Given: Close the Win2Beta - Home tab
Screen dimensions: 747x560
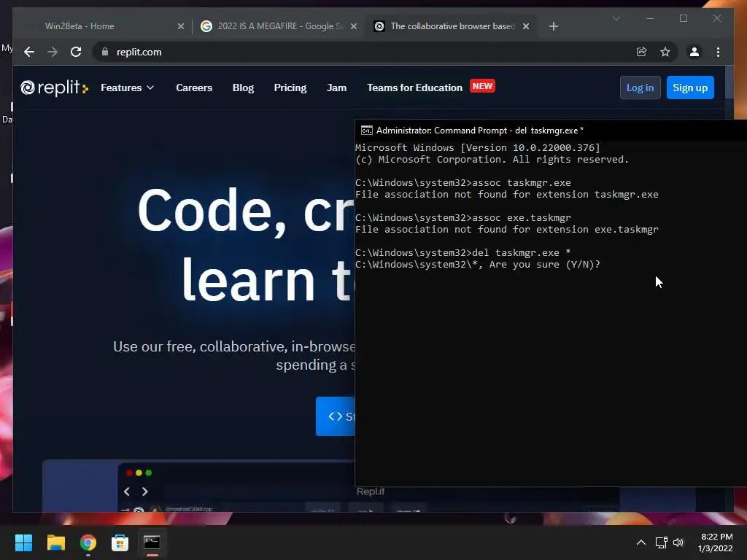Looking at the screenshot, I should [181, 26].
